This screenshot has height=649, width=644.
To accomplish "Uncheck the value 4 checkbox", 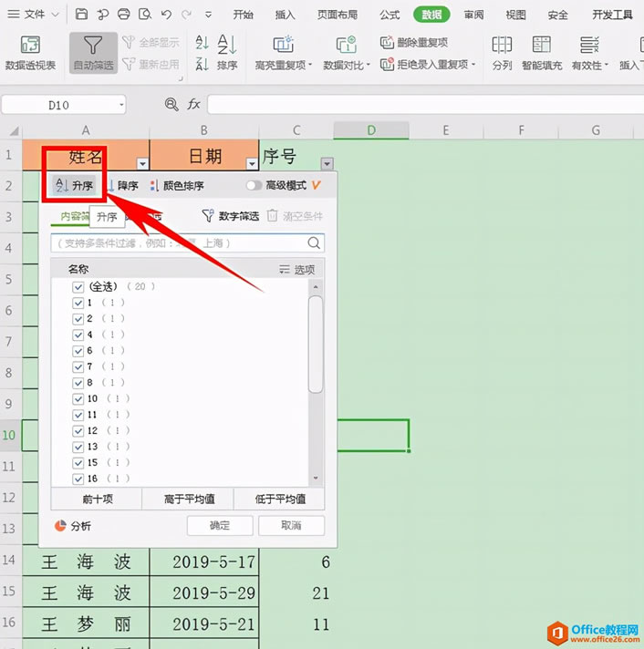I will tap(78, 335).
